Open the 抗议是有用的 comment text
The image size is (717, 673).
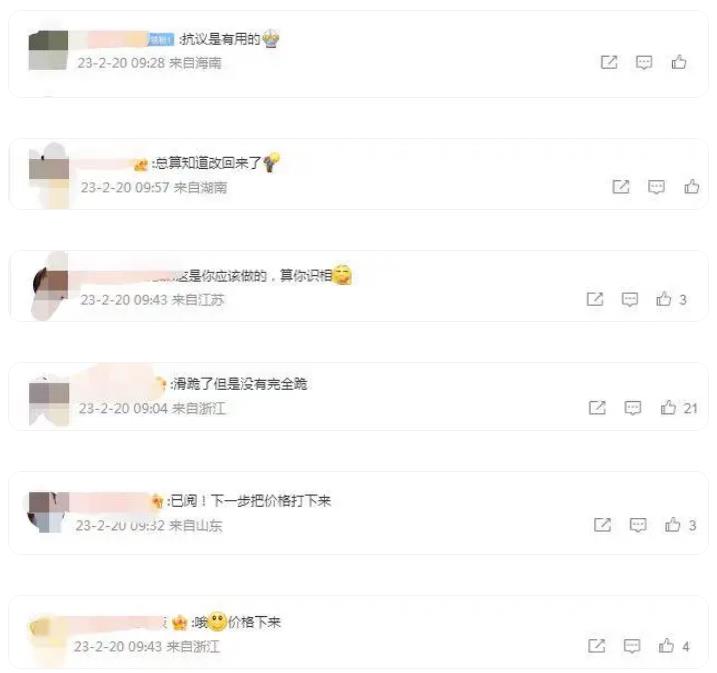[x=221, y=39]
